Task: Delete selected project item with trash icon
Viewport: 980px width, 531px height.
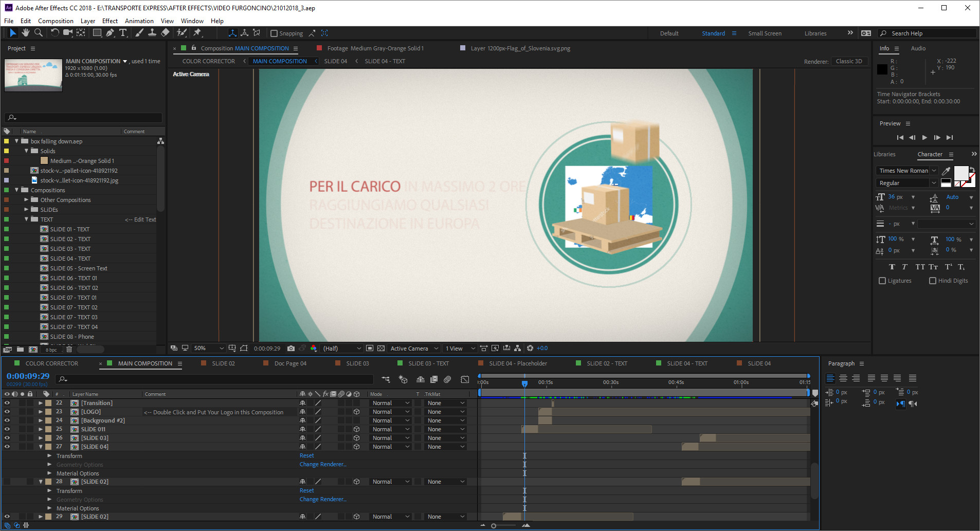Action: coord(69,350)
